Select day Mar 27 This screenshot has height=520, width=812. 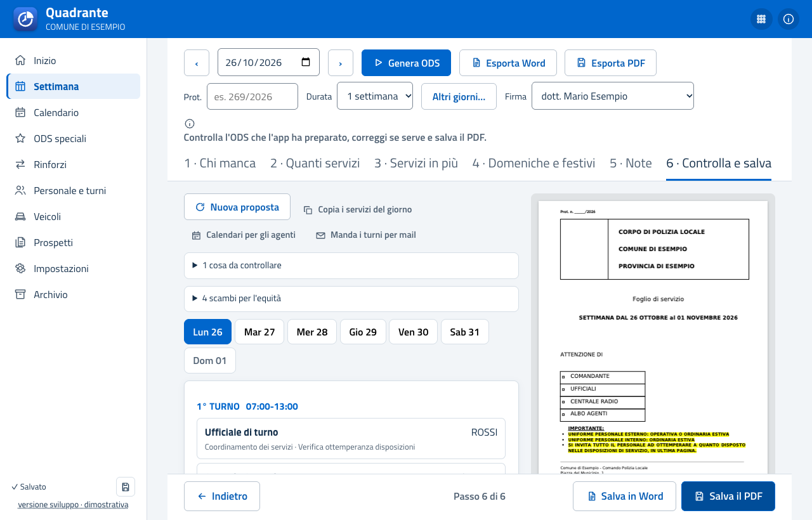pos(259,332)
